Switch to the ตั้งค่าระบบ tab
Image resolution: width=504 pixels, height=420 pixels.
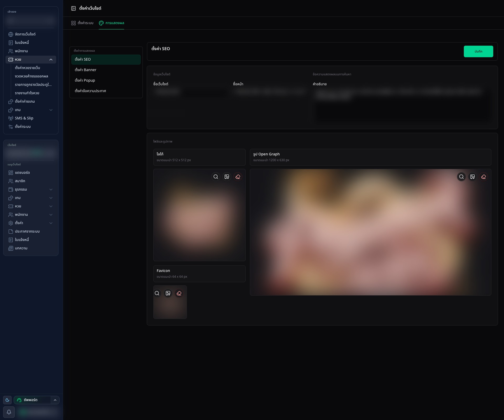pos(82,23)
